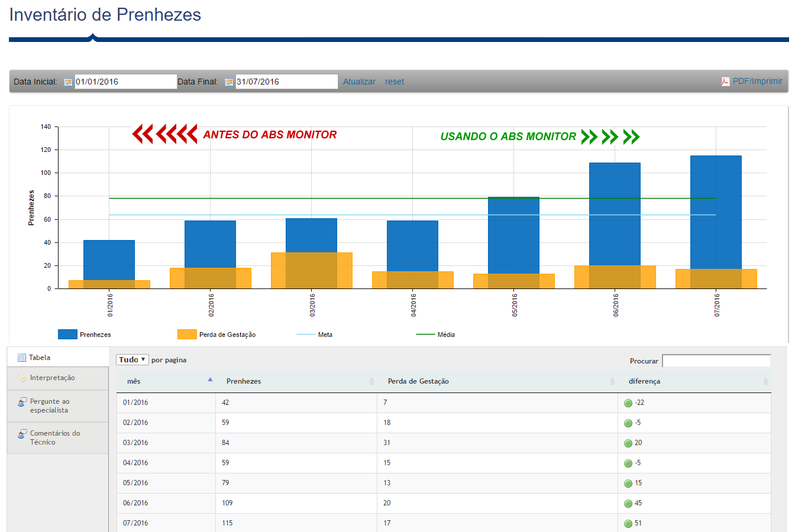795x532 pixels.
Task: Click the Inventário de Prenhezes page title
Action: click(105, 15)
